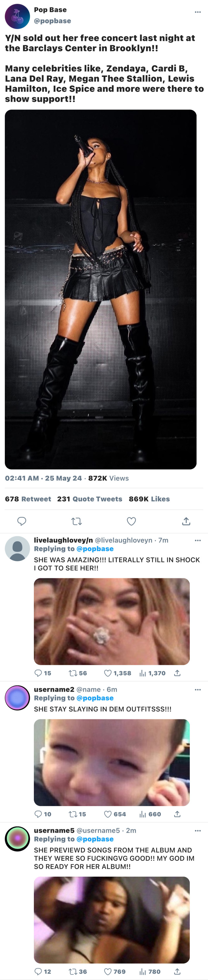The width and height of the screenshot is (208, 980).
Task: Open the concert photo in the main tweet
Action: 101,289
